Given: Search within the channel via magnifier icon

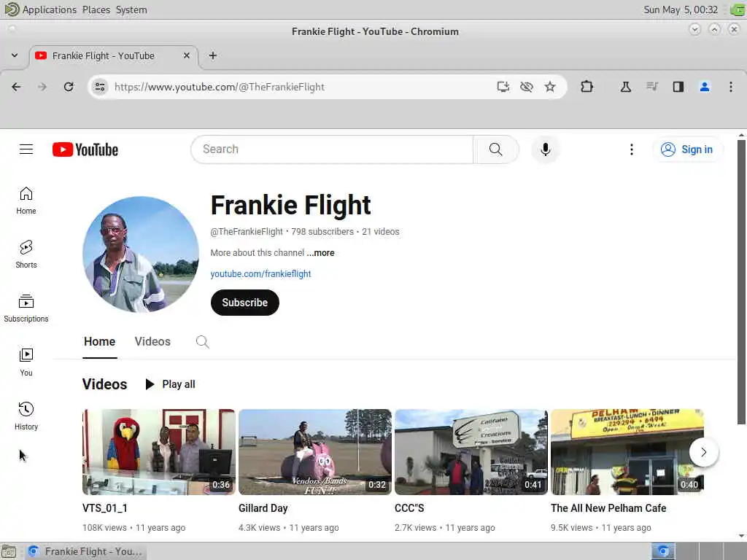Looking at the screenshot, I should pyautogui.click(x=203, y=342).
